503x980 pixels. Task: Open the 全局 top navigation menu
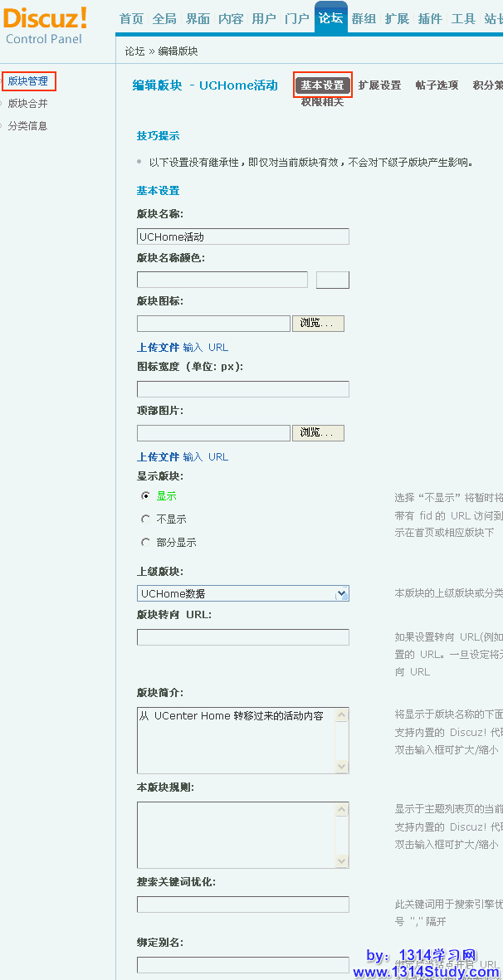[164, 19]
